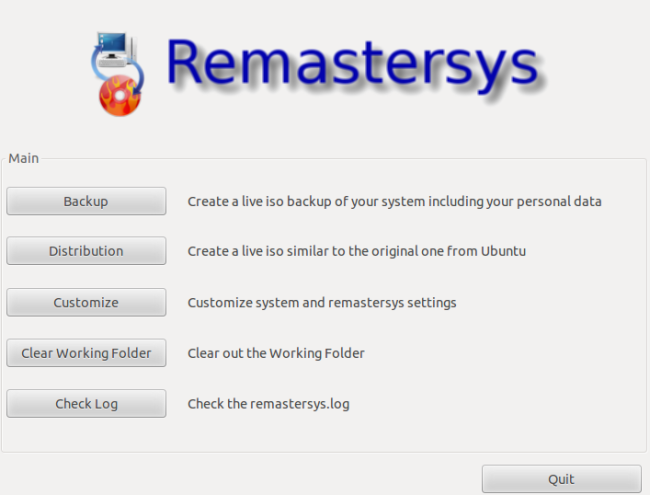This screenshot has width=650, height=495.
Task: Click the "Create a live iso backup" description text
Action: tap(259, 201)
